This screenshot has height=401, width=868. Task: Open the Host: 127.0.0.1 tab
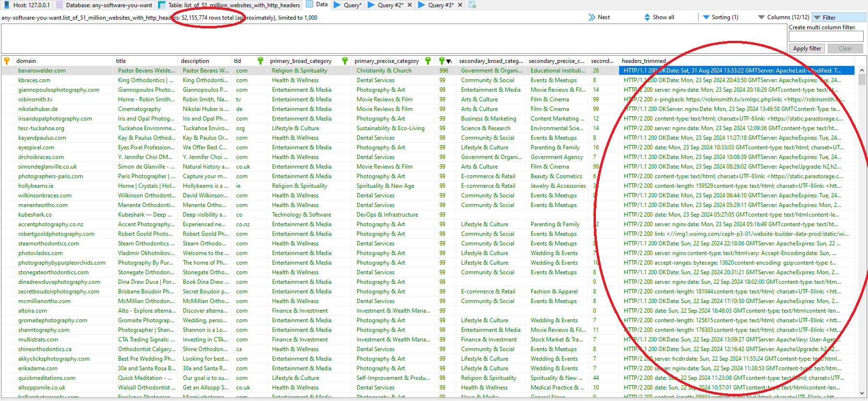27,5
